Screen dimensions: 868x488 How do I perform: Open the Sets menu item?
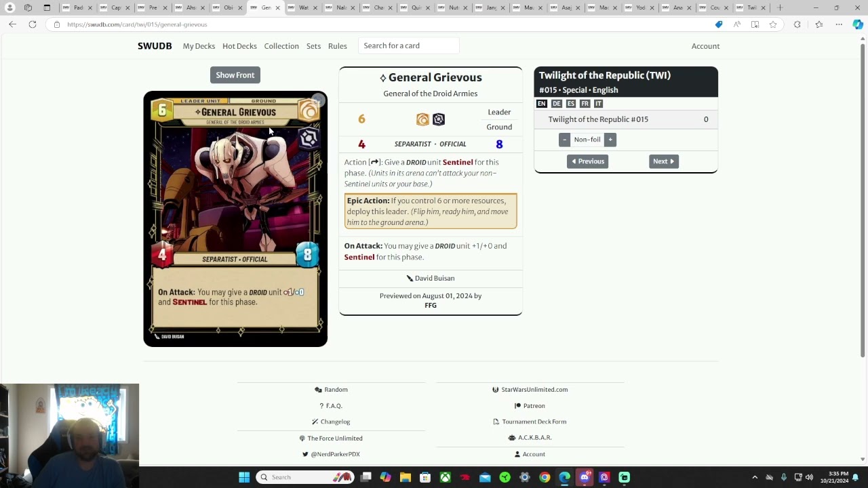click(313, 46)
